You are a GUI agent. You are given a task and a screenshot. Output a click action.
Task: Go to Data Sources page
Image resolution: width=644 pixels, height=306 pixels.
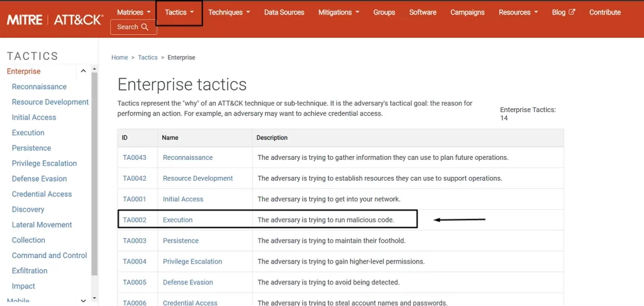pyautogui.click(x=284, y=13)
